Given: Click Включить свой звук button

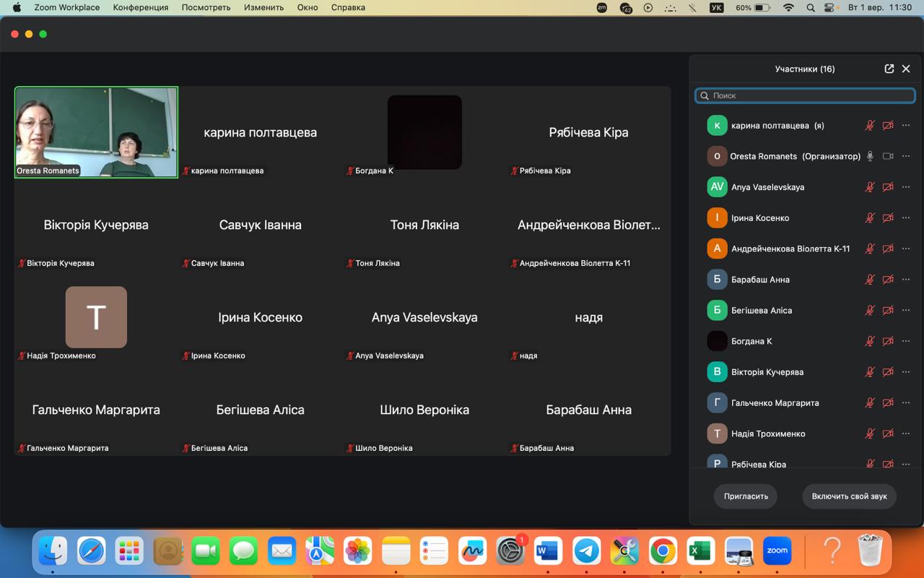Looking at the screenshot, I should pyautogui.click(x=849, y=496).
